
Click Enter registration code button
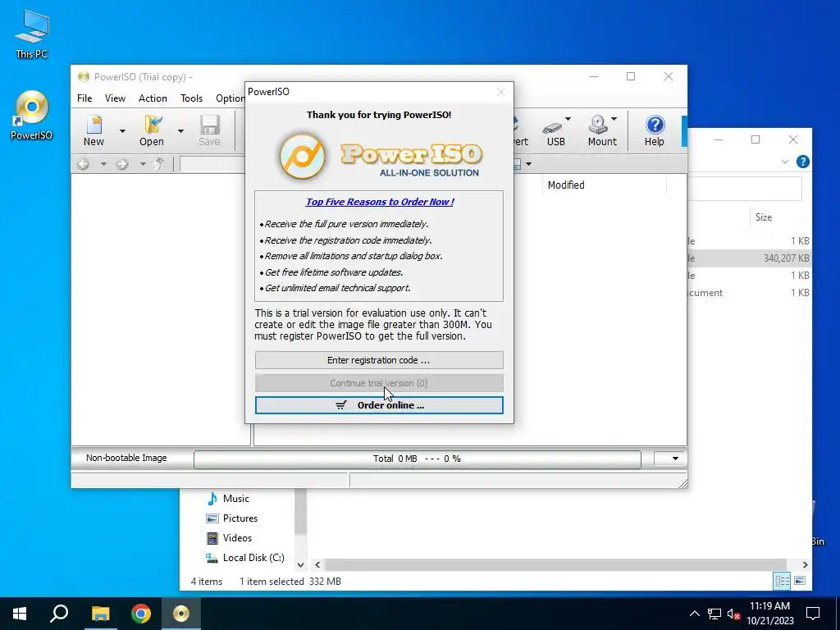pos(379,360)
